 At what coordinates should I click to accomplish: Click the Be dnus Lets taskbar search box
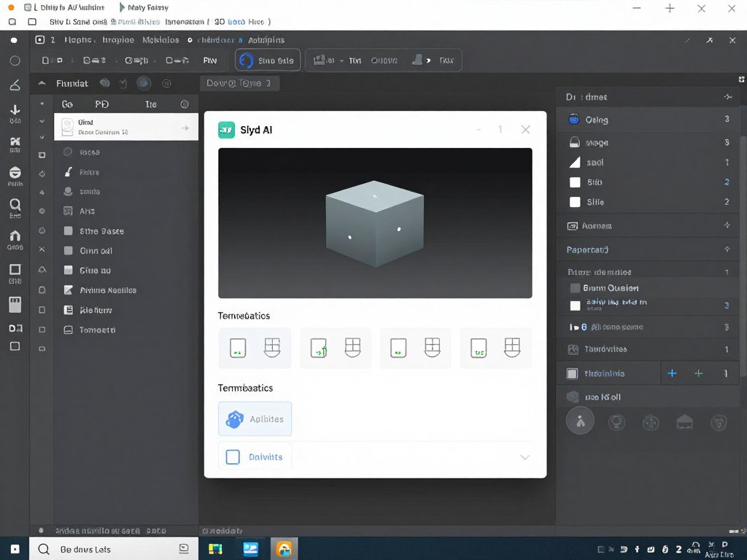tap(114, 549)
